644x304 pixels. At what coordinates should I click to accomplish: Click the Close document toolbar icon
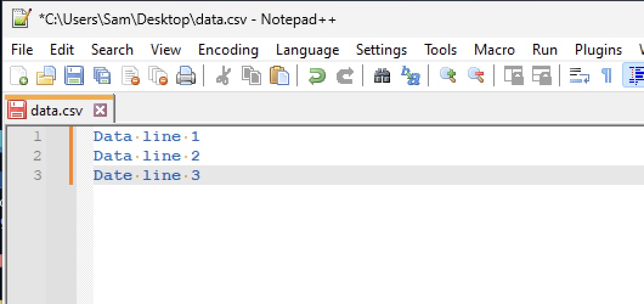[131, 75]
